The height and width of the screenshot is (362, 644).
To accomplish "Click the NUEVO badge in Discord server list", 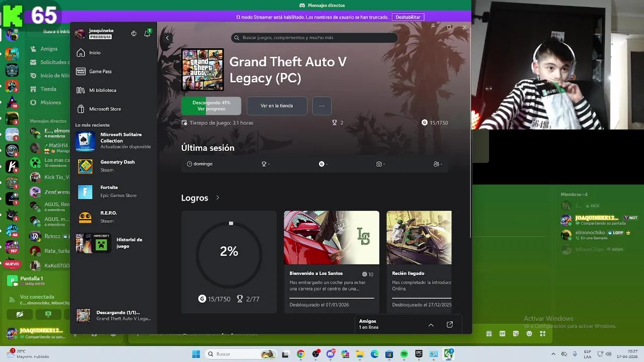I will [x=12, y=264].
